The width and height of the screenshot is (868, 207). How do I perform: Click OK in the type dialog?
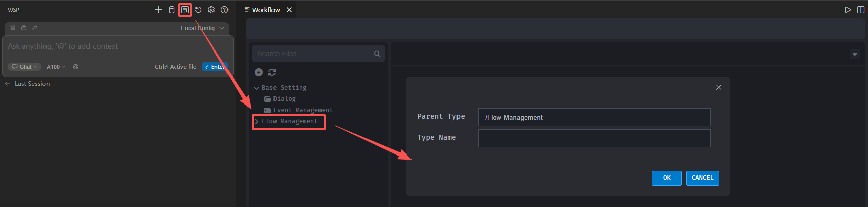666,178
